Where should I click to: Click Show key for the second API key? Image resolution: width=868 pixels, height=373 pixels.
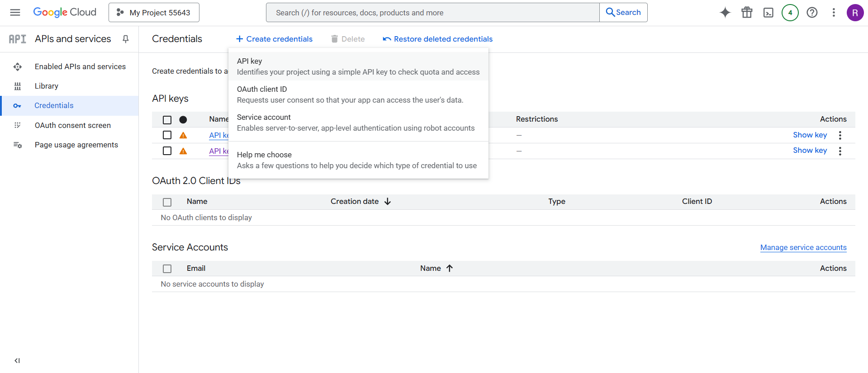click(810, 150)
